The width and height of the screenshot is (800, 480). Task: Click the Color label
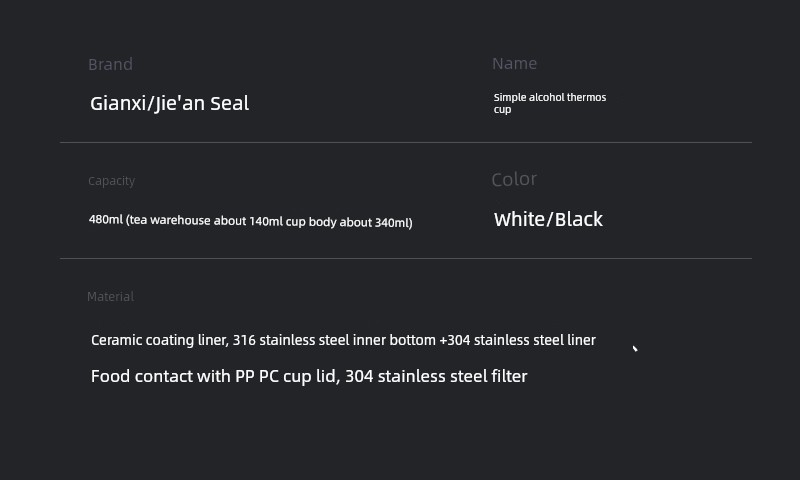(514, 179)
